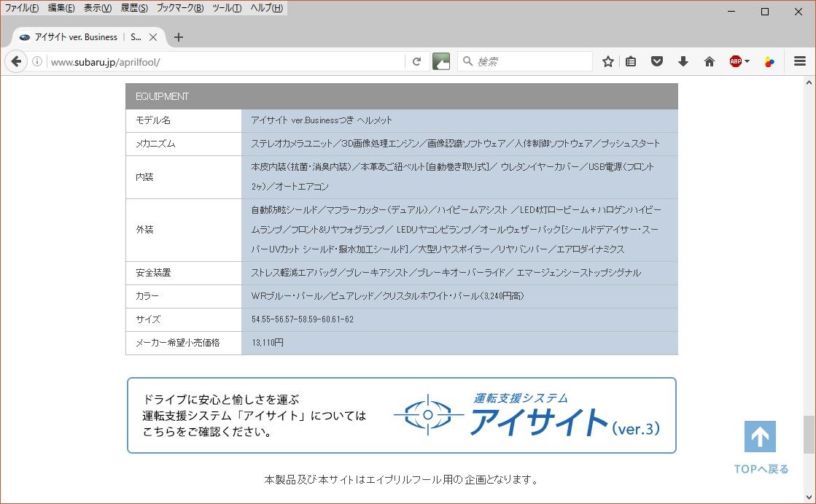Open the green image extension icon
The width and height of the screenshot is (816, 504).
pos(440,61)
